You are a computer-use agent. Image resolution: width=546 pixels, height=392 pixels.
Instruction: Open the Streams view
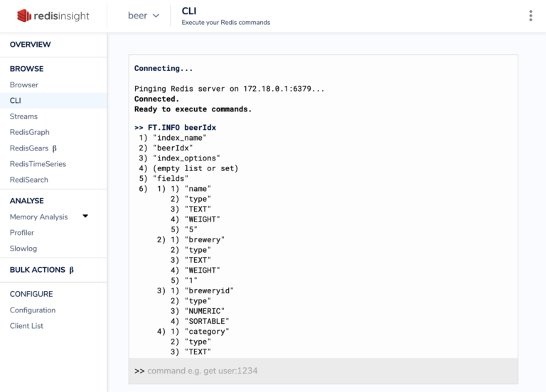[x=23, y=116]
